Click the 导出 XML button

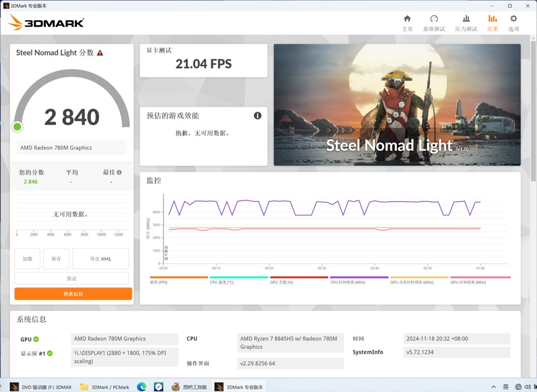coord(101,259)
